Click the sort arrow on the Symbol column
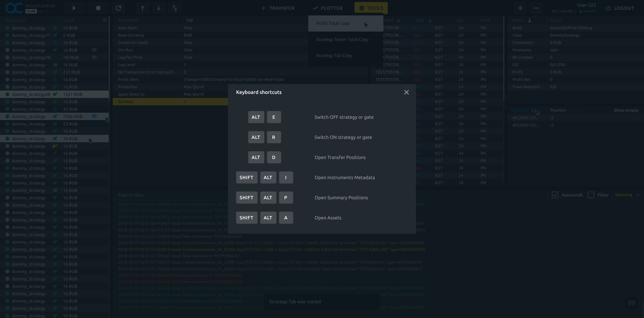644x318 pixels. [533, 110]
